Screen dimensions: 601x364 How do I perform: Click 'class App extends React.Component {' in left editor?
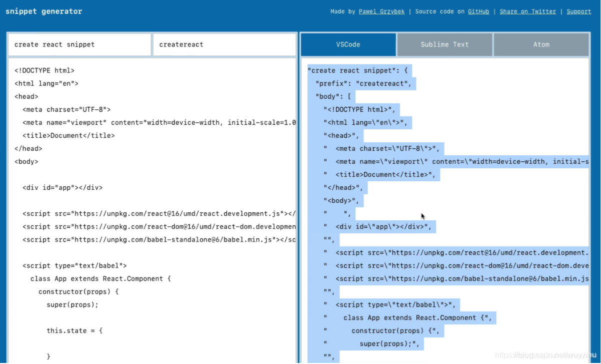tap(100, 279)
